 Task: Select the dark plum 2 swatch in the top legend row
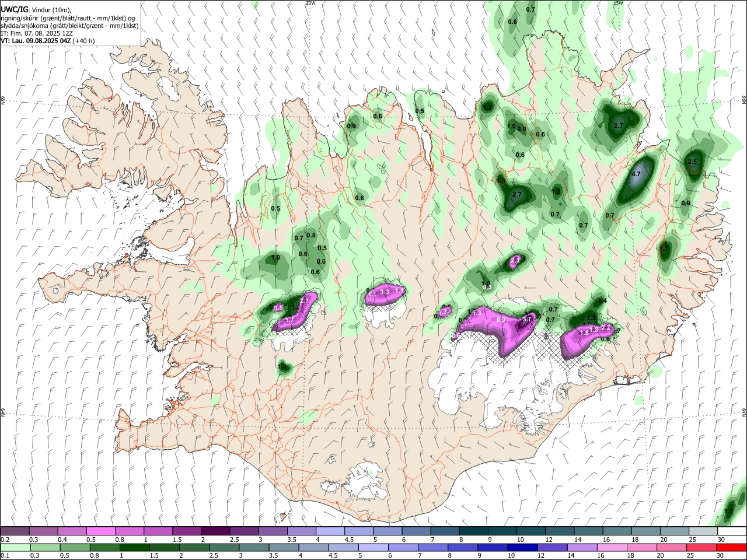click(x=215, y=531)
